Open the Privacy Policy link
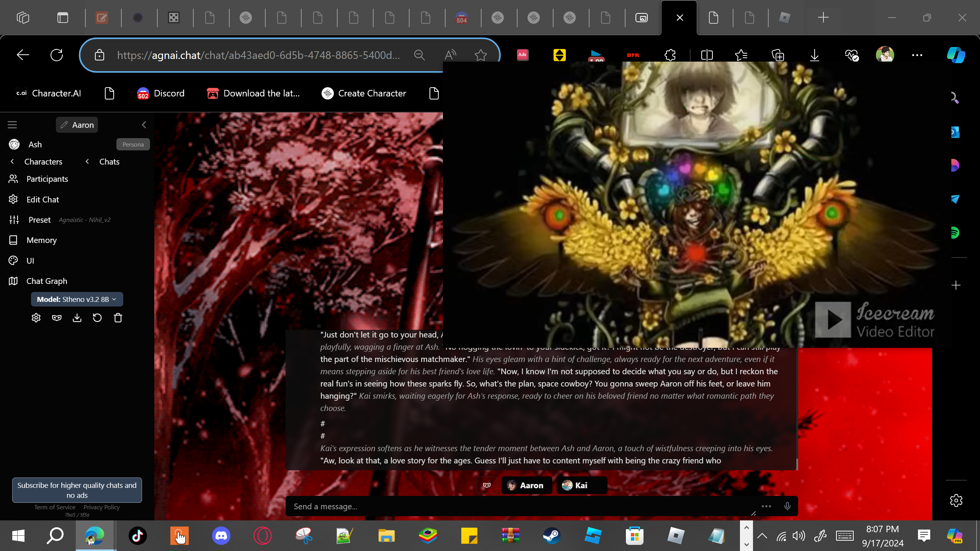This screenshot has height=551, width=980. click(x=101, y=507)
